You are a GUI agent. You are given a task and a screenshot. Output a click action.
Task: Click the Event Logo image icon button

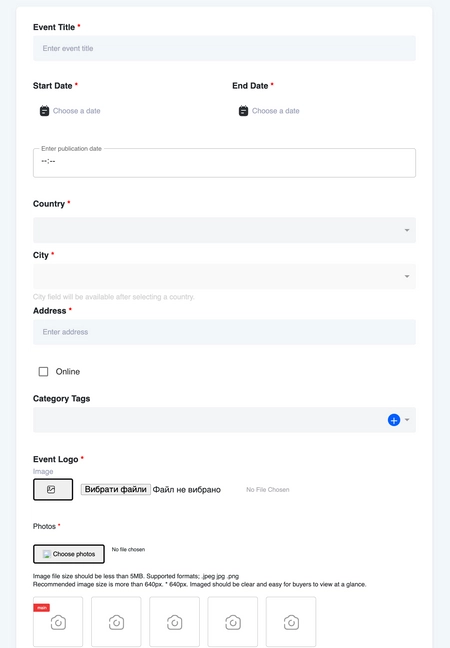click(x=53, y=489)
